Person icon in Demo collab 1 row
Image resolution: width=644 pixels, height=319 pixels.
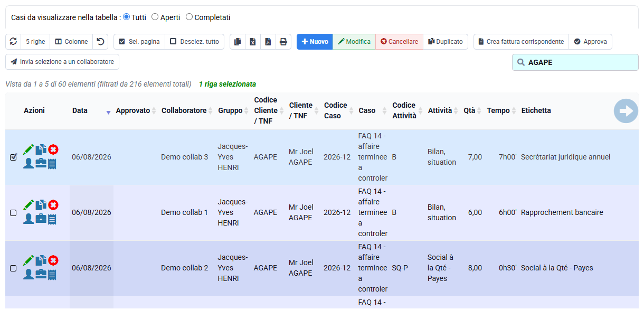point(29,219)
